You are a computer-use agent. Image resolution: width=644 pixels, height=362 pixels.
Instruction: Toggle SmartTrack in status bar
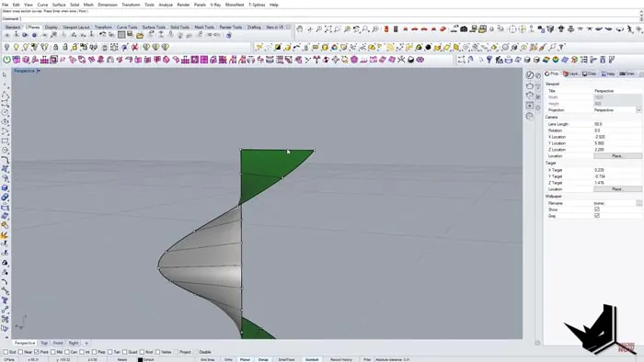[286, 359]
